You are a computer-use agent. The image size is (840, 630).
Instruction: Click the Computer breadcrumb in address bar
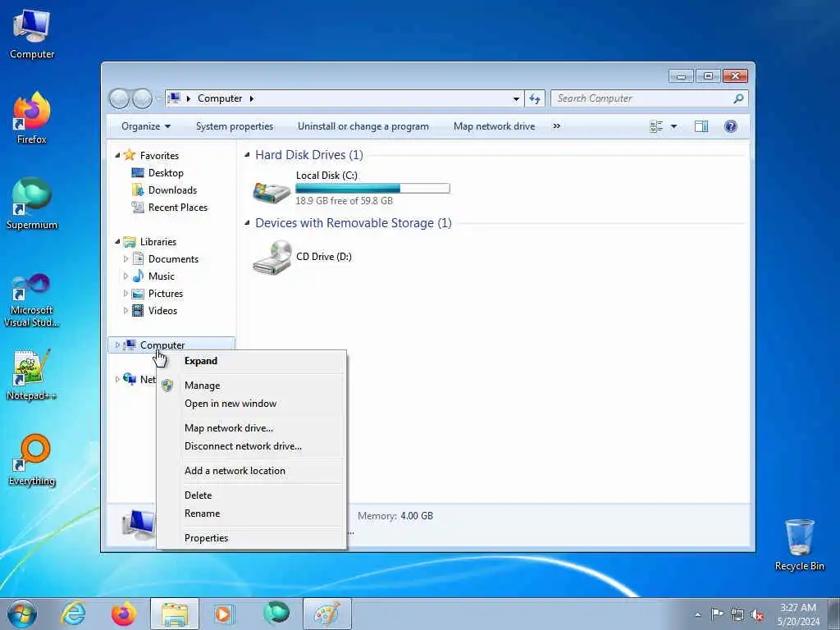pos(220,98)
